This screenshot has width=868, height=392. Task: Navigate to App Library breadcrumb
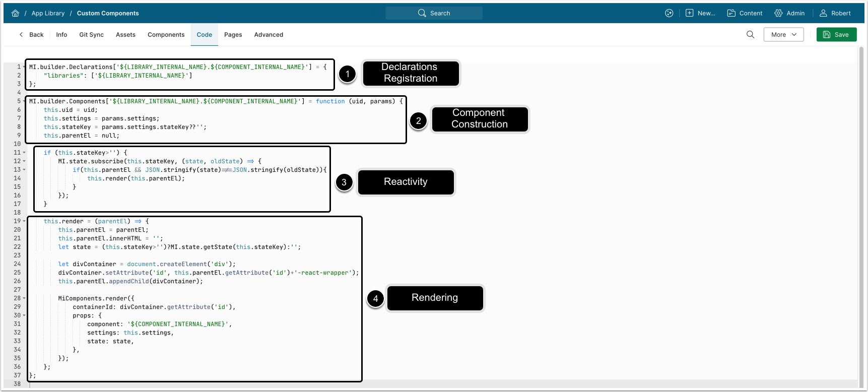[48, 13]
